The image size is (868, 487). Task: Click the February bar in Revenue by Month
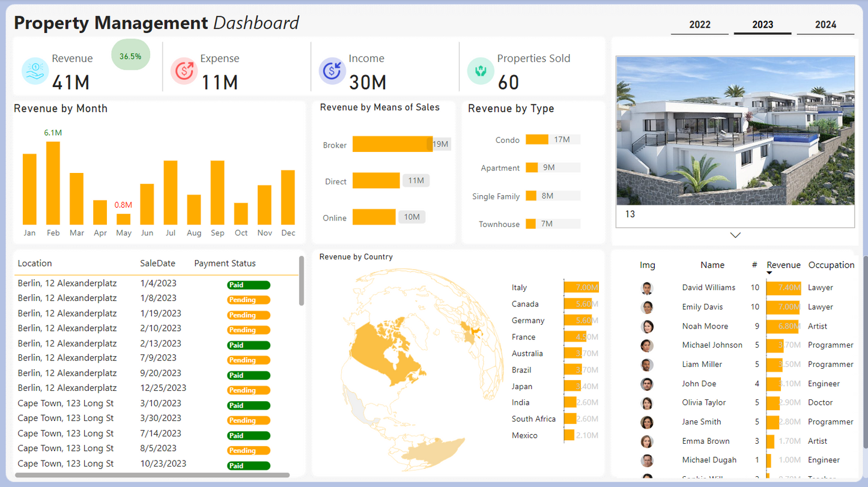(x=53, y=183)
